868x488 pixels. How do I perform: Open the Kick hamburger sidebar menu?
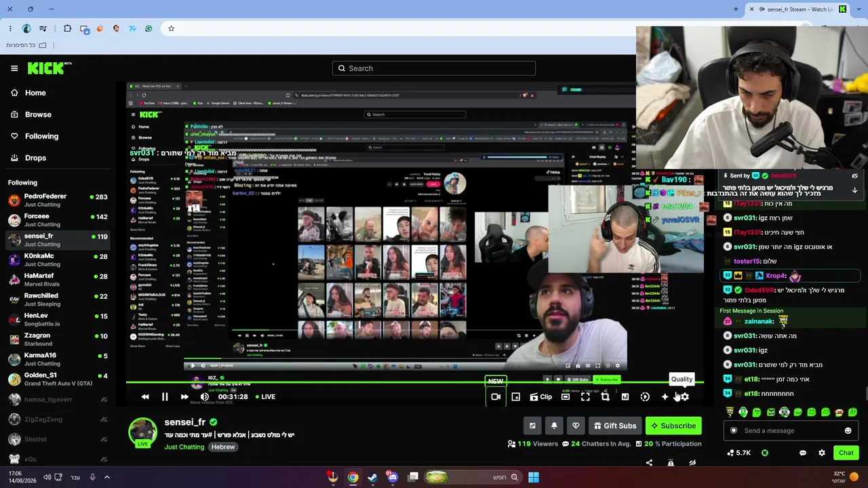[x=14, y=68]
